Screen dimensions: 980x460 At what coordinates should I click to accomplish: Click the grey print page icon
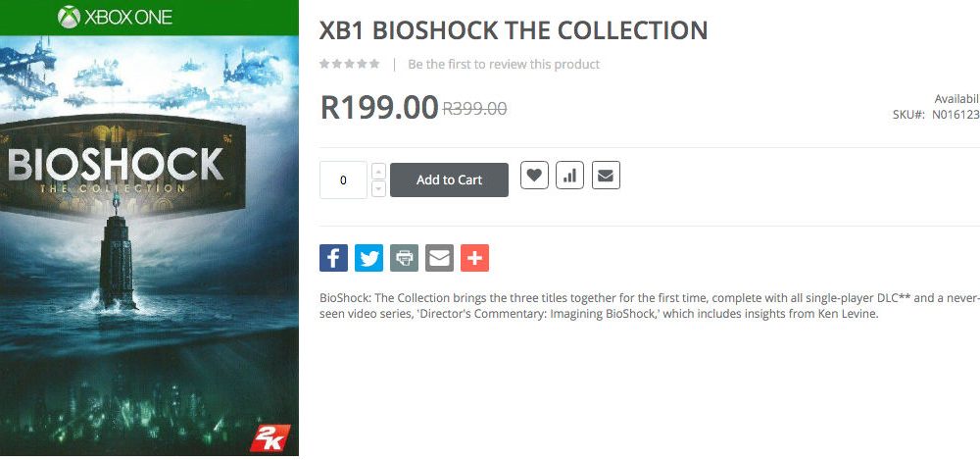point(404,258)
